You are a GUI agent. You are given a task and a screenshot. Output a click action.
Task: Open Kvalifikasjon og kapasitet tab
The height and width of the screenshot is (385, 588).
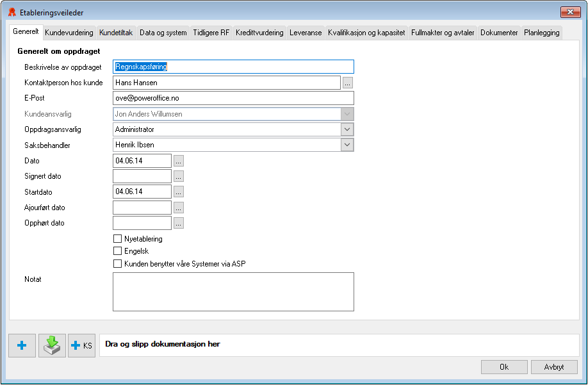pyautogui.click(x=366, y=33)
